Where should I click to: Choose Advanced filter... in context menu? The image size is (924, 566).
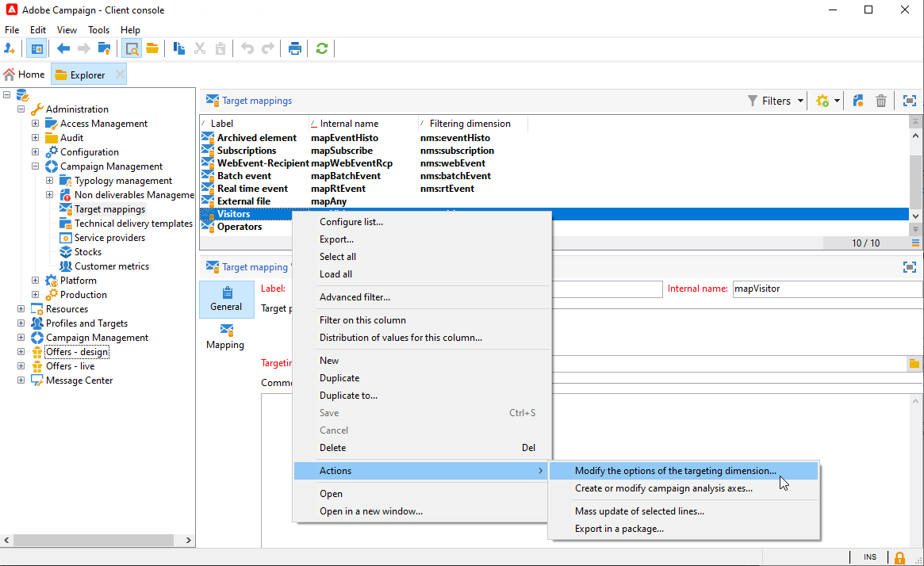(422, 297)
